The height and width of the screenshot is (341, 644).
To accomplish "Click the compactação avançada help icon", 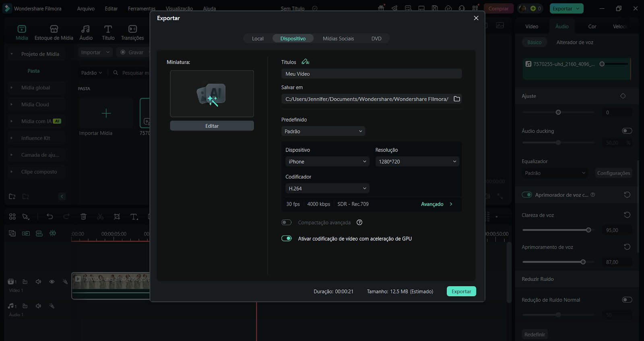I will (x=359, y=222).
